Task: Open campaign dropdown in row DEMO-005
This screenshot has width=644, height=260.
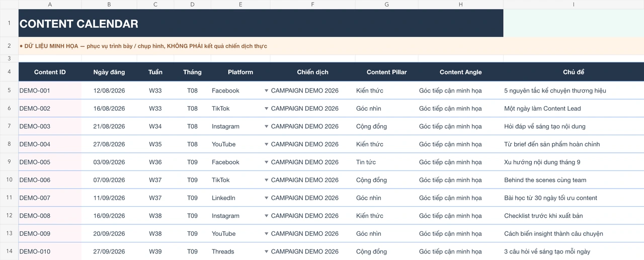Action: coord(267,162)
